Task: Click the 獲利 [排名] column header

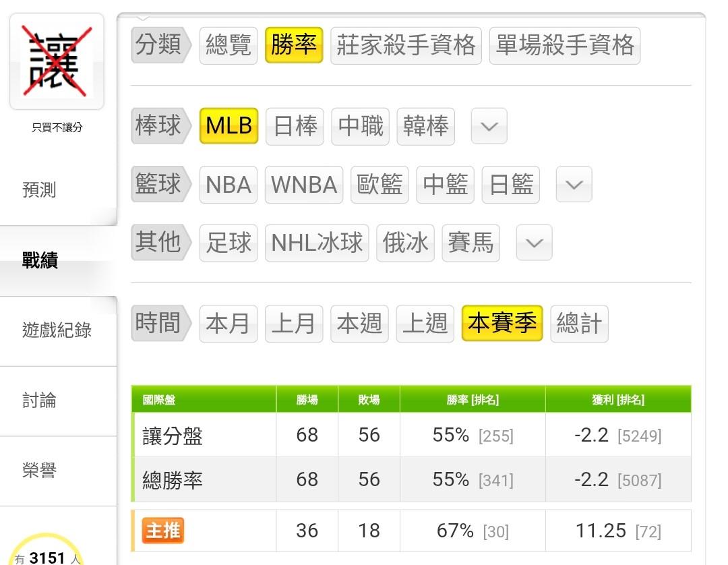Action: click(618, 400)
